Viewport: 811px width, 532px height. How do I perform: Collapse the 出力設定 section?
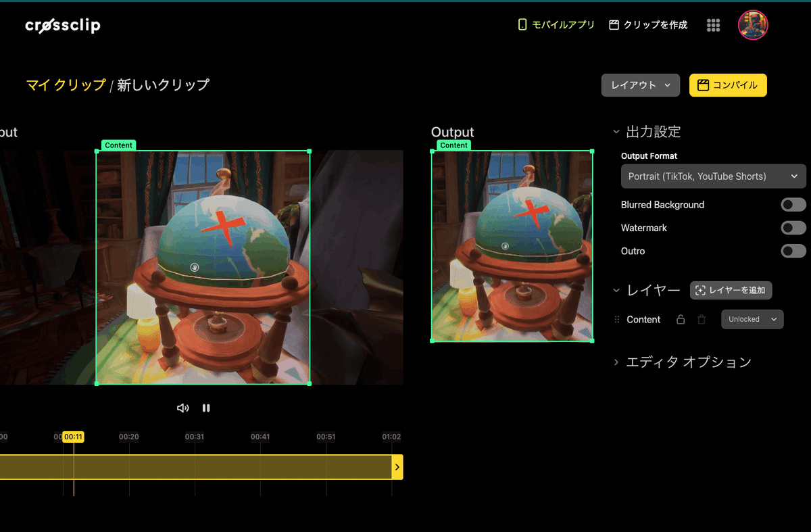(616, 132)
